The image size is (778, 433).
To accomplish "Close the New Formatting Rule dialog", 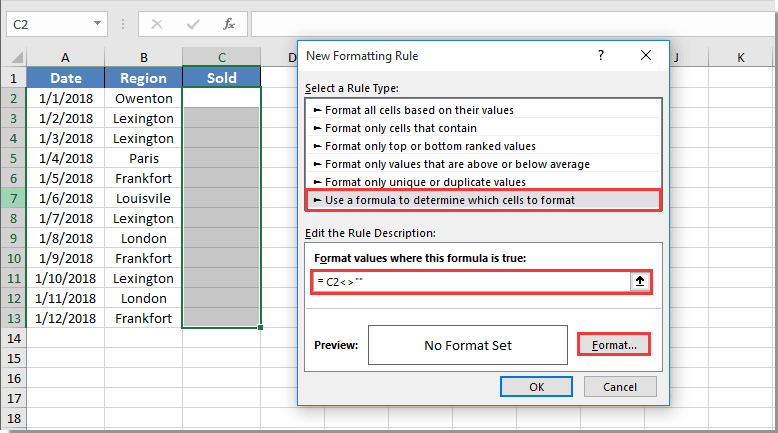I will pos(646,55).
